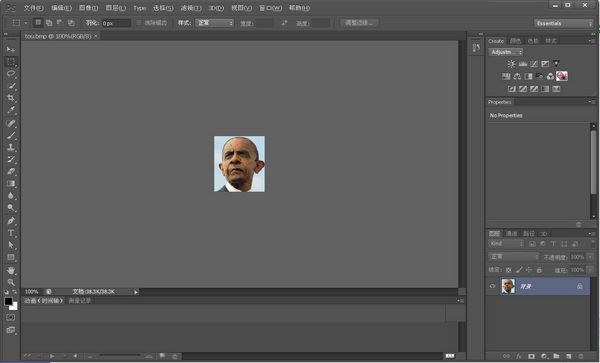Image resolution: width=600 pixels, height=363 pixels.
Task: Open the 图像(I) menu
Action: [x=88, y=8]
